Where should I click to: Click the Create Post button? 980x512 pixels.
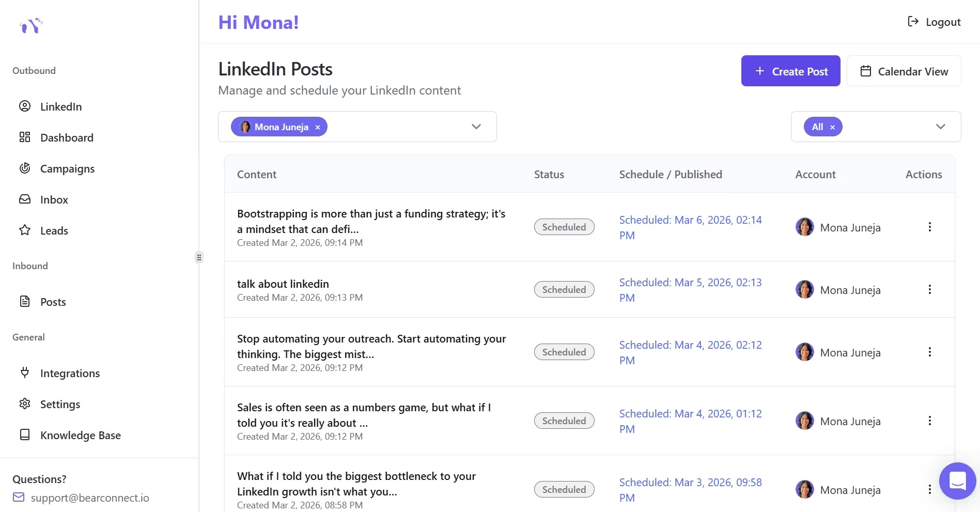click(790, 71)
